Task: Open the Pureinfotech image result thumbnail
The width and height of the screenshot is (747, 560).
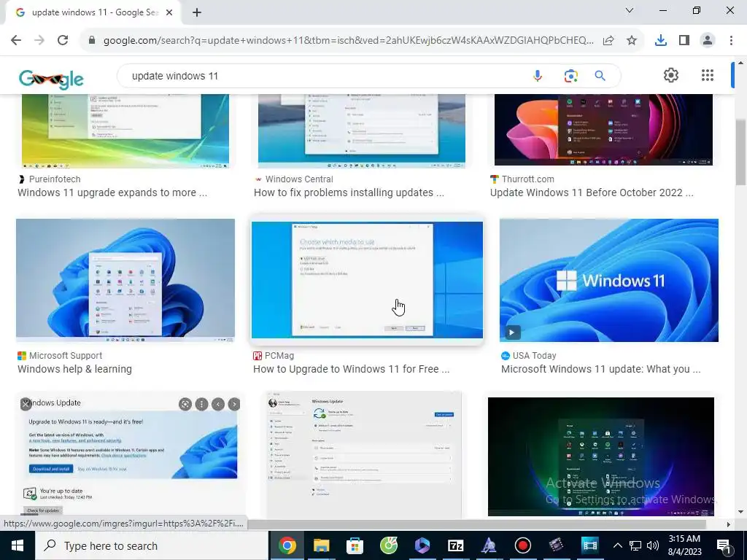Action: point(125,131)
